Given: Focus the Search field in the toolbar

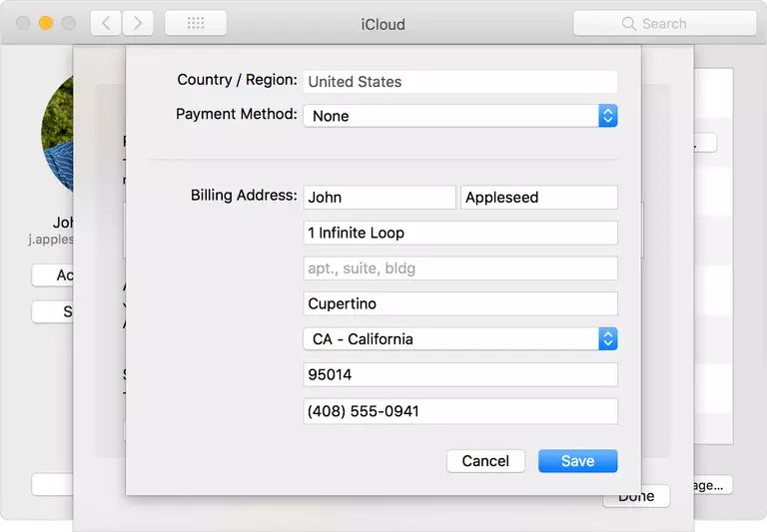Looking at the screenshot, I should click(679, 23).
